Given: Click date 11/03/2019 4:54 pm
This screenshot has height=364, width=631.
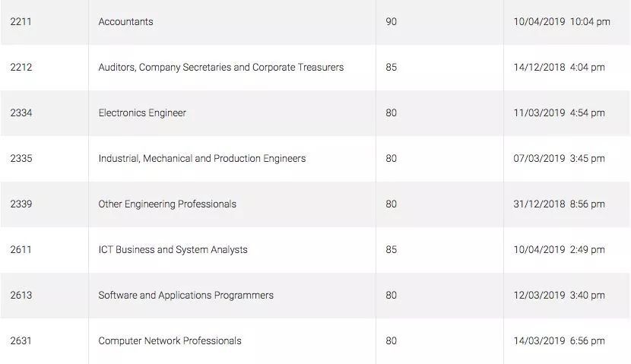Looking at the screenshot, I should click(559, 113).
